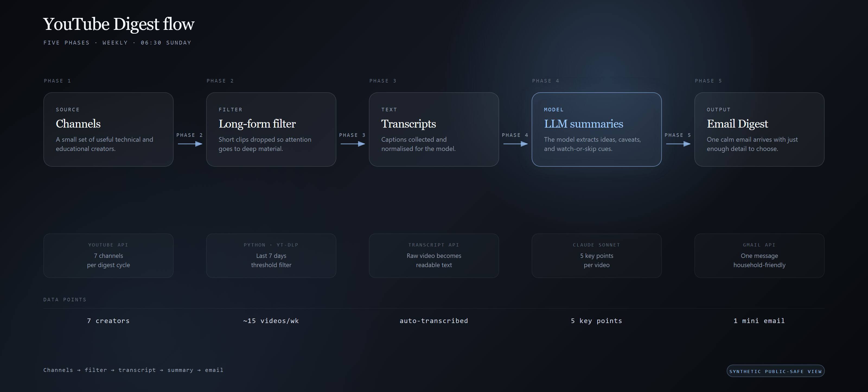Open the Email Digest output card

[x=759, y=129]
